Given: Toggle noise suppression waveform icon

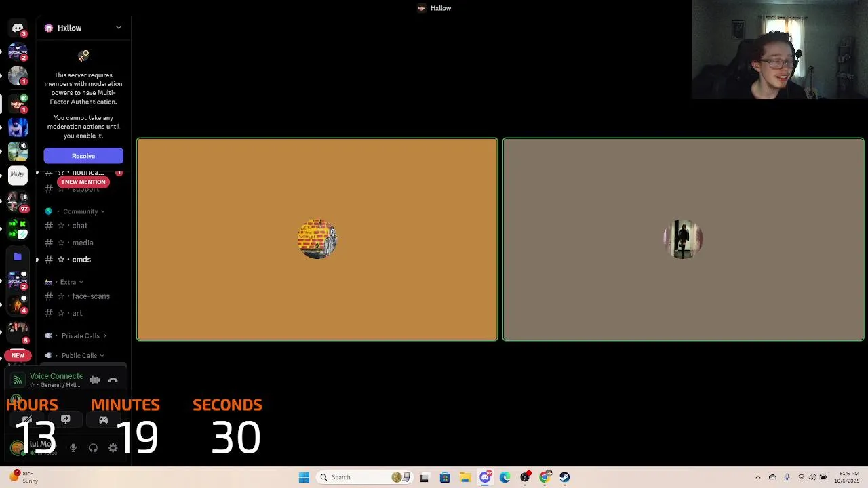Looking at the screenshot, I should (95, 380).
